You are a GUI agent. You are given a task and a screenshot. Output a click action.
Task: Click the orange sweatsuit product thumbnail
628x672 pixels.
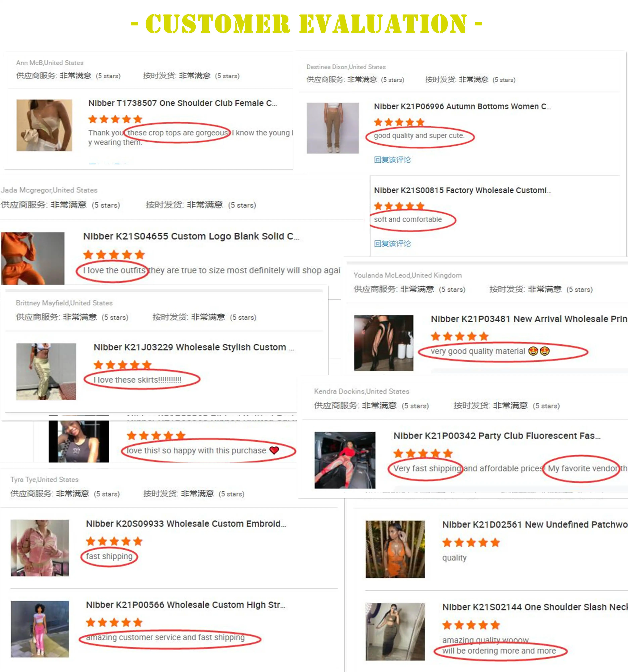click(x=33, y=258)
